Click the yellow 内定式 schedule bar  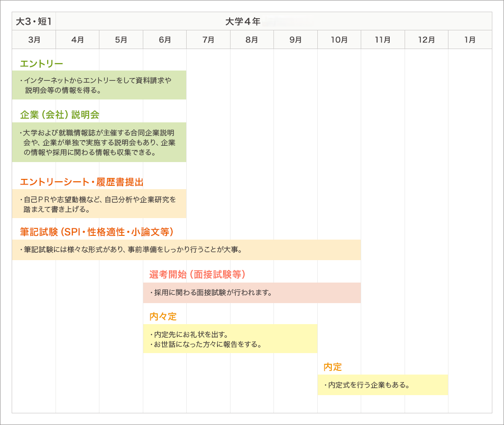point(383,385)
